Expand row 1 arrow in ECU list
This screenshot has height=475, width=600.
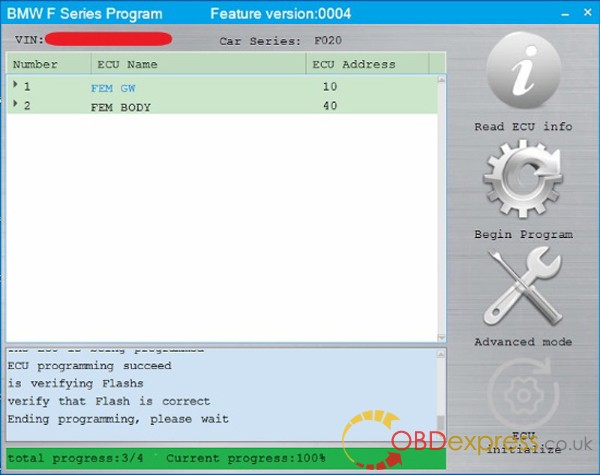pos(15,84)
